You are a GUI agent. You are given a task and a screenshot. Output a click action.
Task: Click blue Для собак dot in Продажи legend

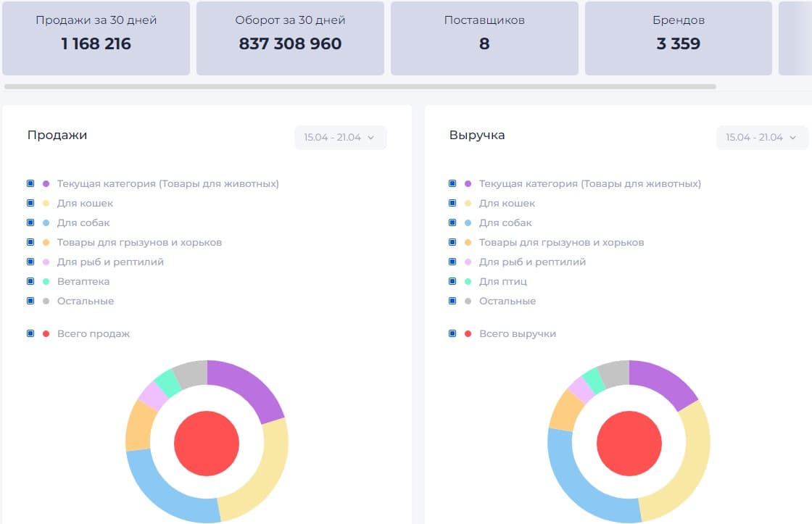[46, 223]
